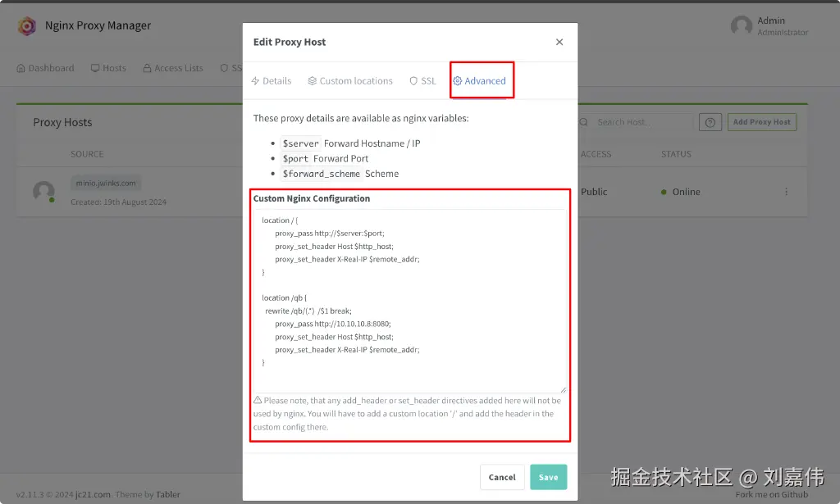Click the Online status text
Image resolution: width=840 pixels, height=504 pixels.
[687, 192]
